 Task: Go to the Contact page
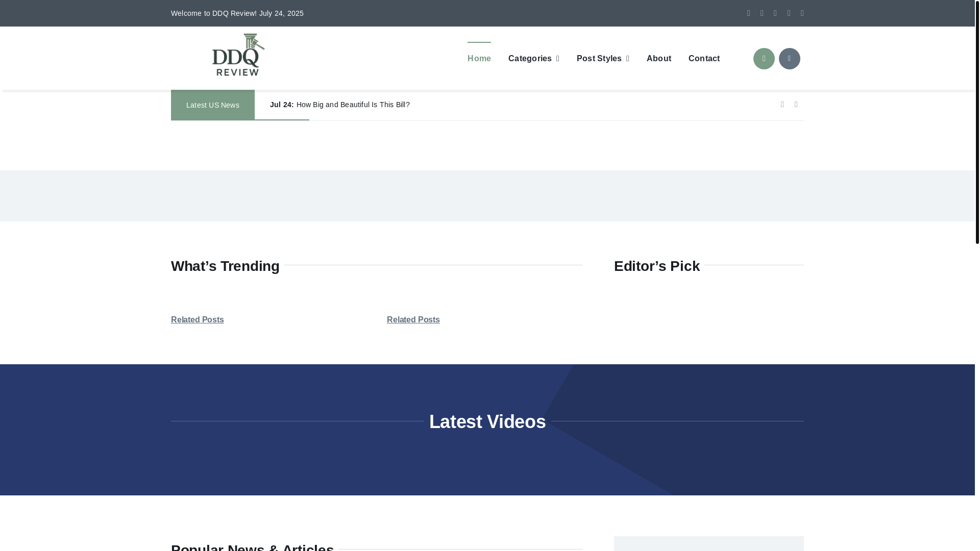pyautogui.click(x=704, y=59)
